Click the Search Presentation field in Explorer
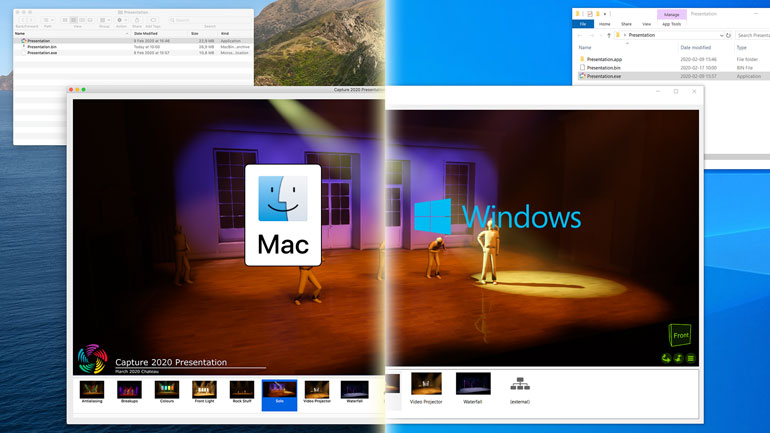This screenshot has width=770, height=433. coord(753,35)
